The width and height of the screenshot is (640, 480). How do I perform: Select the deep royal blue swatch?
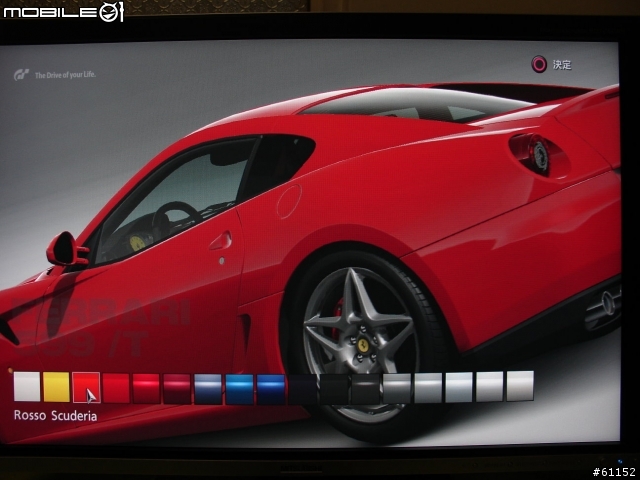pyautogui.click(x=271, y=389)
